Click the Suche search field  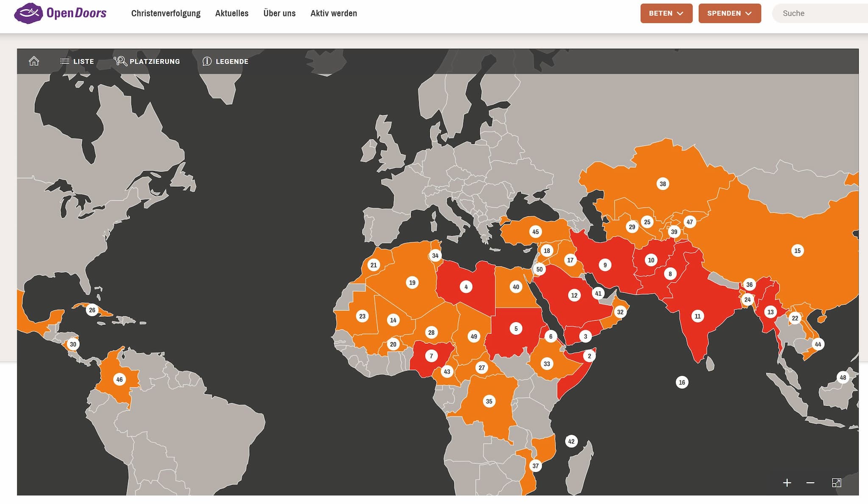(820, 13)
